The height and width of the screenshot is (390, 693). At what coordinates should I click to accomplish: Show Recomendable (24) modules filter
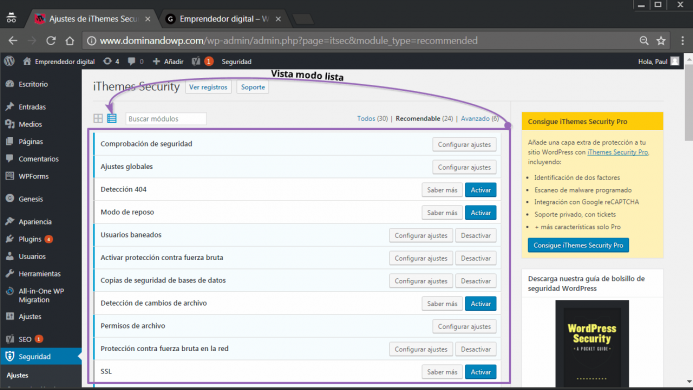424,119
